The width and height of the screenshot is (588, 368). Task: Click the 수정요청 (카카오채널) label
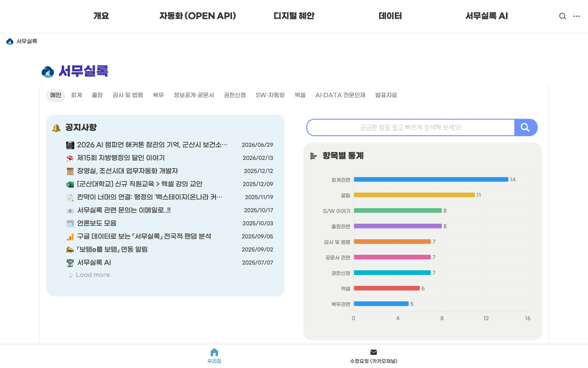[x=374, y=361]
